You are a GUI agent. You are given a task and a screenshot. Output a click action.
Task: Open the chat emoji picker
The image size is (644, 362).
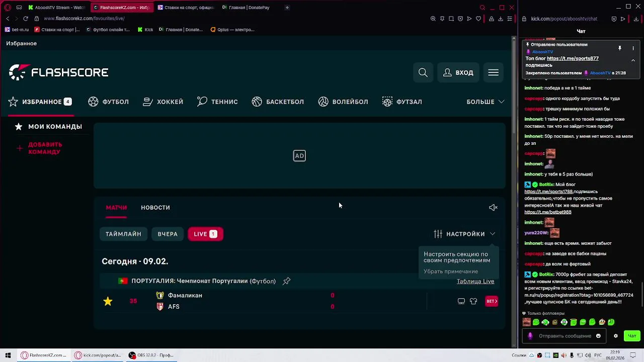[x=598, y=336]
